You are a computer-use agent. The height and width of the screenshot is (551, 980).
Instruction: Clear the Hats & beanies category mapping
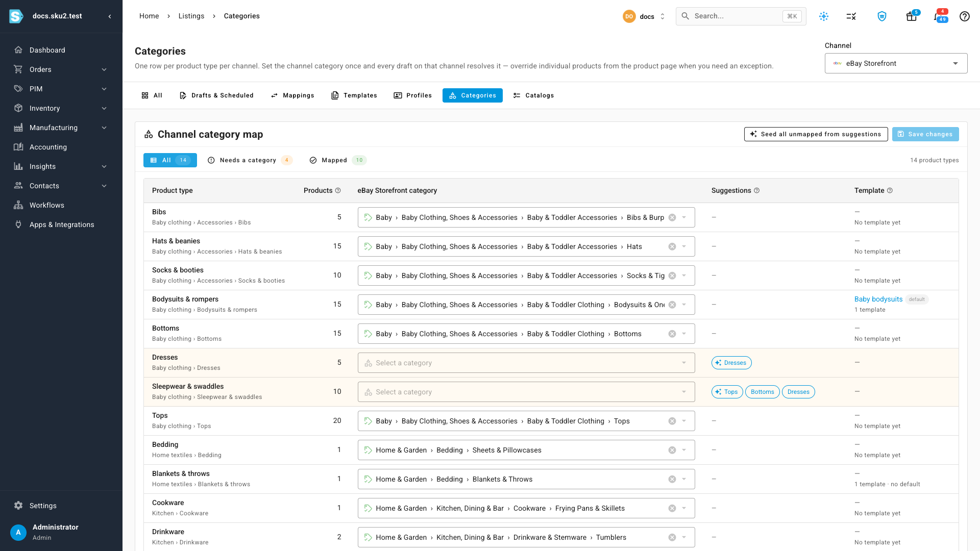click(x=672, y=246)
